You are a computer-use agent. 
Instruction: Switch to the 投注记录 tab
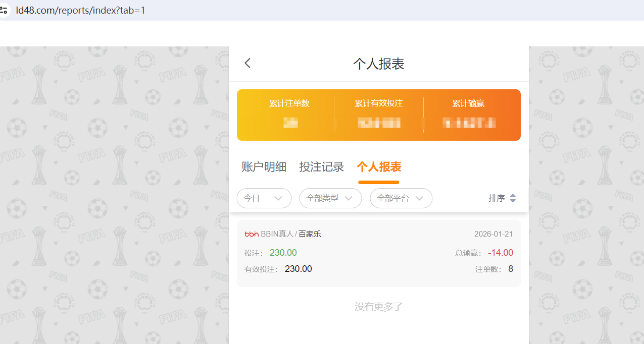click(322, 166)
